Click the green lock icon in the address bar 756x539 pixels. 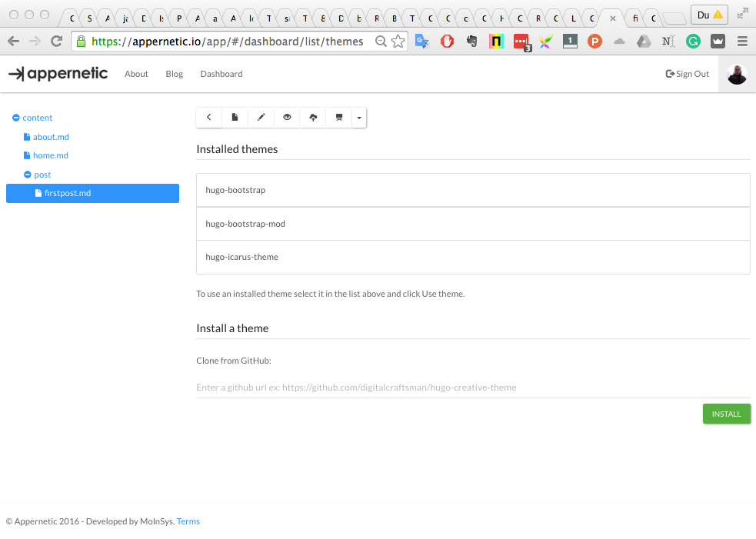[81, 42]
